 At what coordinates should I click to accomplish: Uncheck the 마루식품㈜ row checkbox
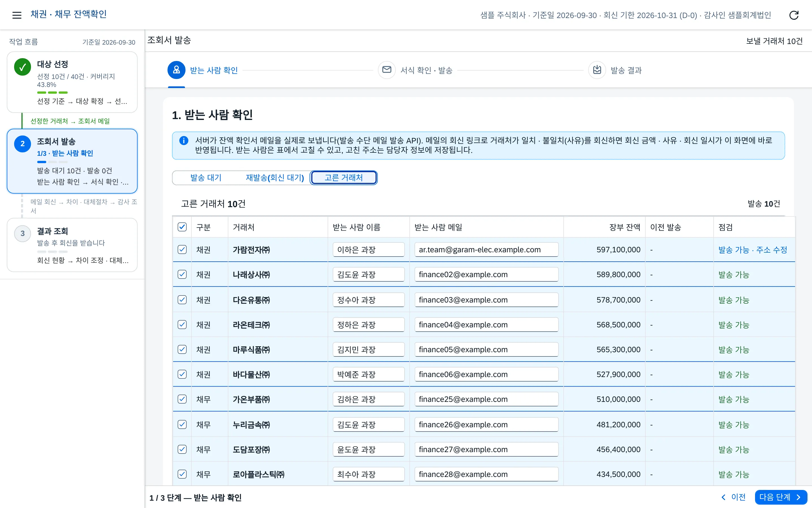(x=182, y=349)
